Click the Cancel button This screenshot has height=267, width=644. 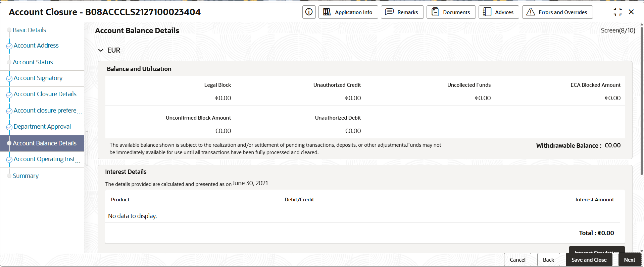click(x=517, y=260)
